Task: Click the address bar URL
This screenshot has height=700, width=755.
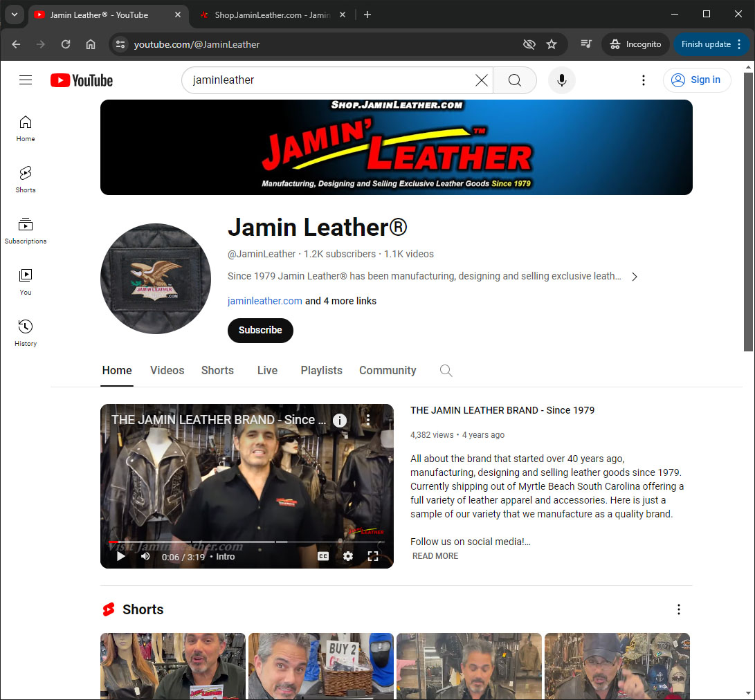Action: [x=197, y=44]
